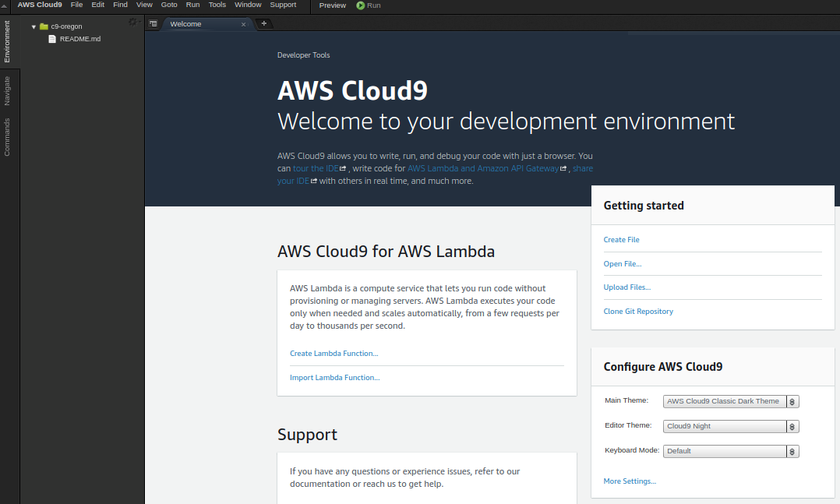Open the Find menu
This screenshot has width=840, height=504.
pyautogui.click(x=121, y=5)
